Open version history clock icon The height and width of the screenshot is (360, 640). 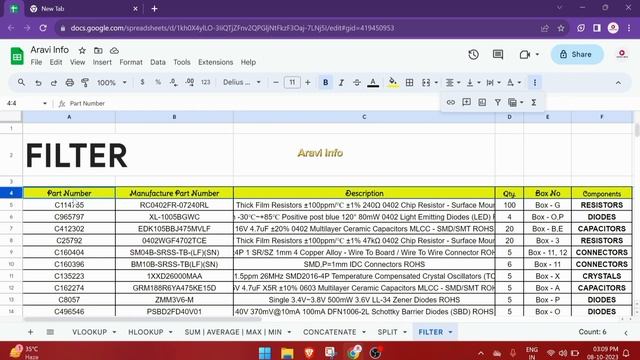pos(473,54)
